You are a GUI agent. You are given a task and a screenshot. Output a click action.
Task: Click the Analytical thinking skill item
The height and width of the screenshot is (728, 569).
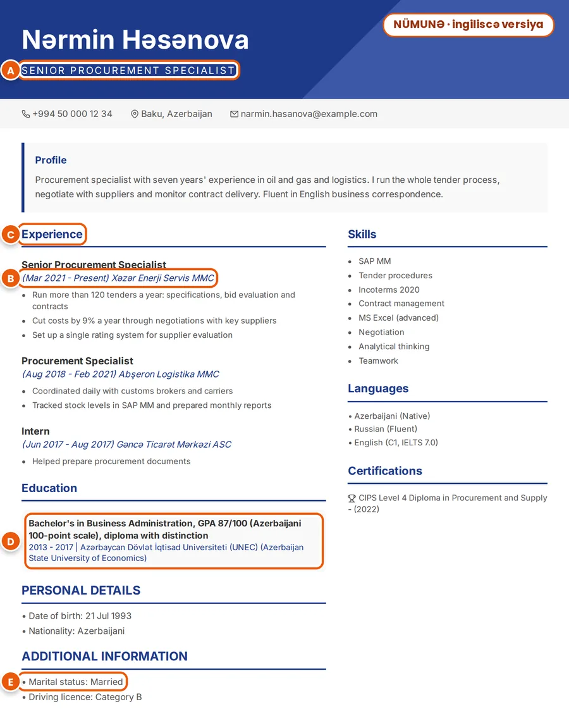[394, 347]
